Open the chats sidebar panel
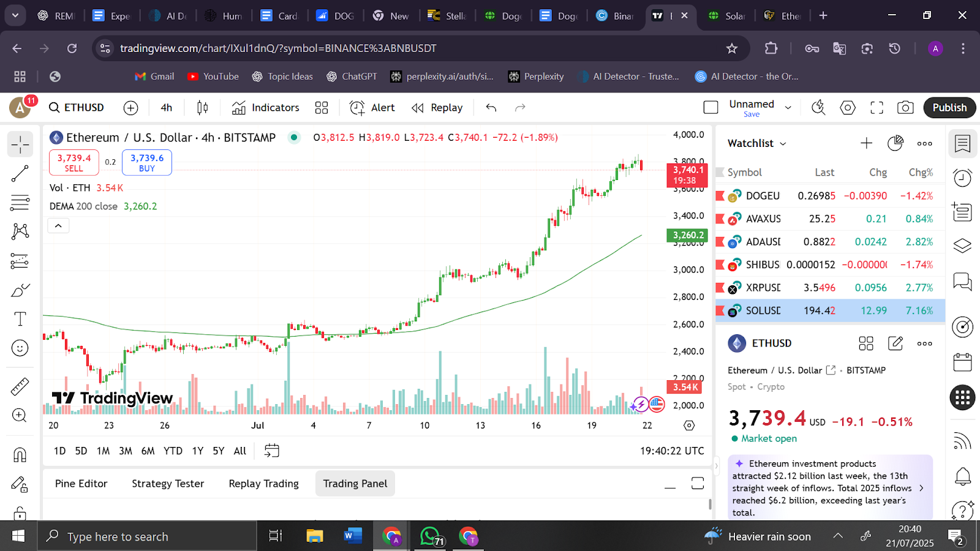The image size is (980, 551). point(963,282)
